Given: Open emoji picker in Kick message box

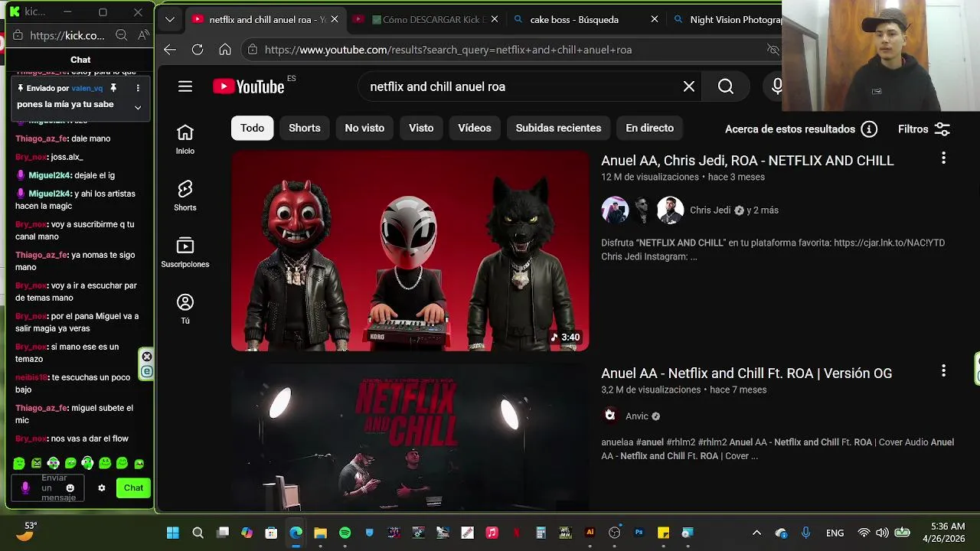Looking at the screenshot, I should tap(70, 487).
